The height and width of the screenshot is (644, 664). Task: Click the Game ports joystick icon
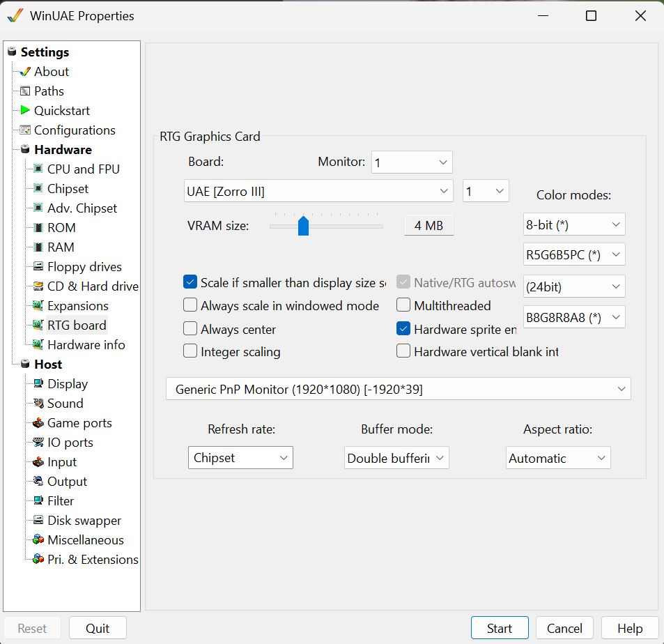(38, 422)
